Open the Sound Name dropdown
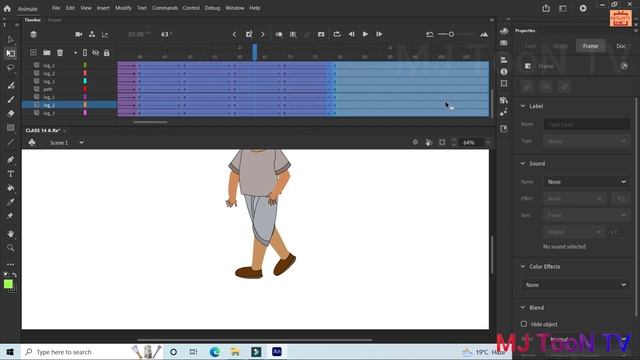The image size is (640, 360). [587, 182]
